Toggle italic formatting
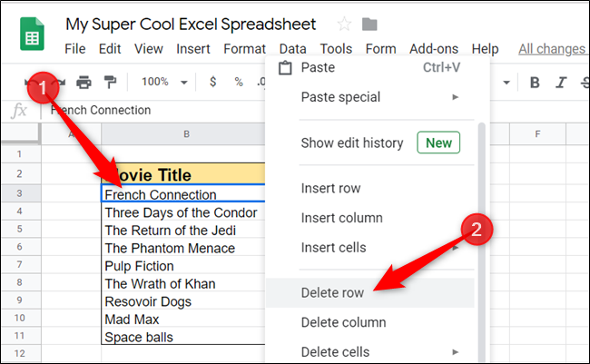The image size is (590, 364). tap(560, 83)
